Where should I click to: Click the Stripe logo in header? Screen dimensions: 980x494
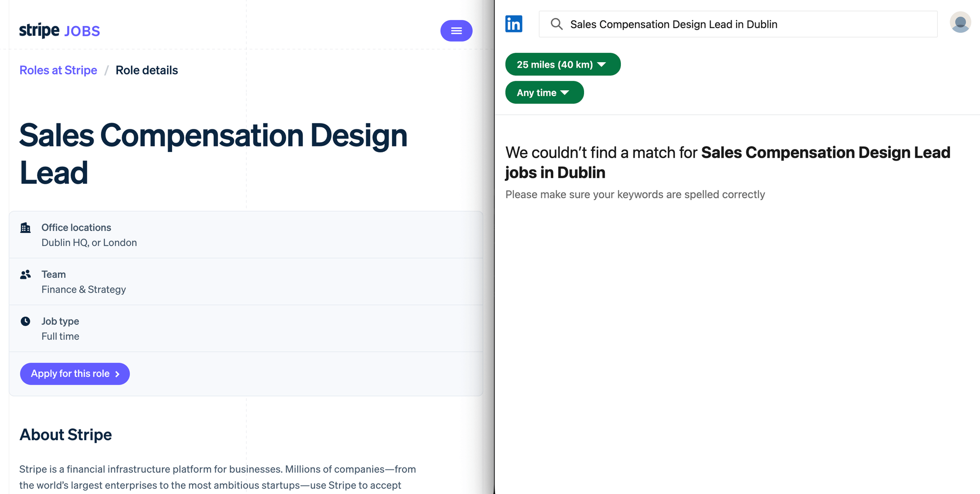(39, 30)
